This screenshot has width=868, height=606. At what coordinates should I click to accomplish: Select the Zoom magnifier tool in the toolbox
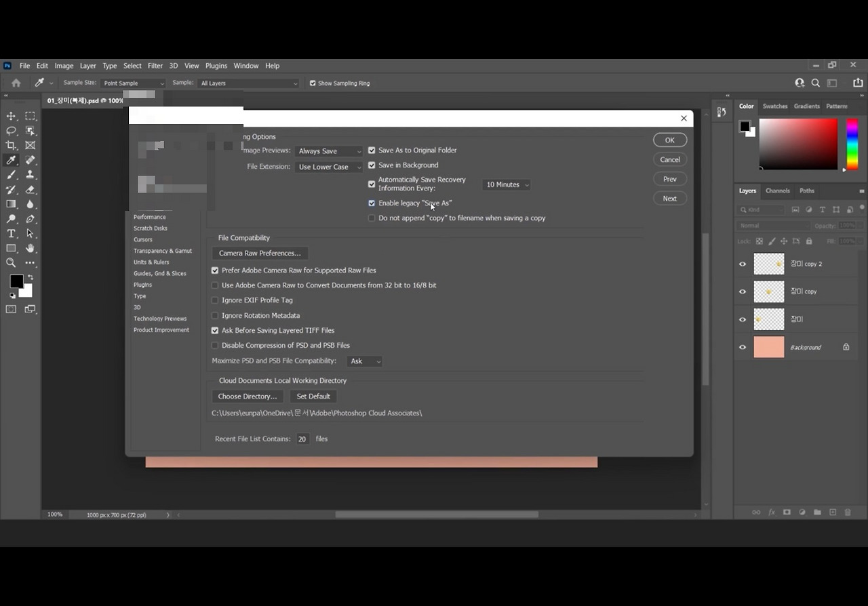pos(12,262)
